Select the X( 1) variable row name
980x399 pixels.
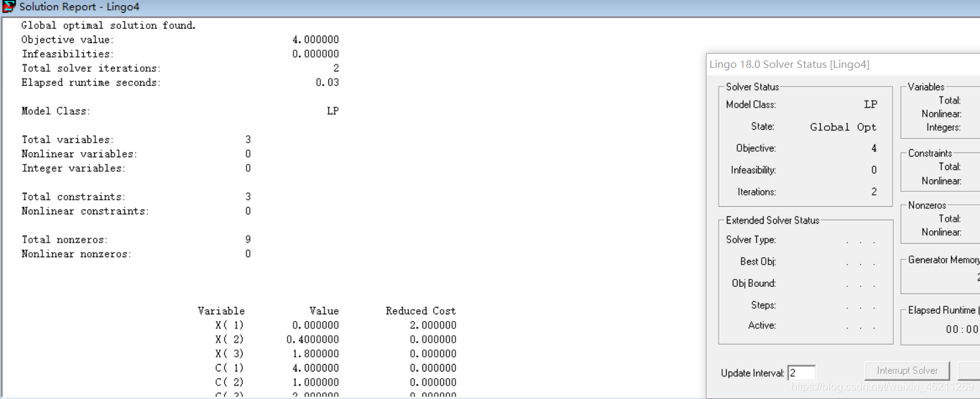tap(230, 325)
